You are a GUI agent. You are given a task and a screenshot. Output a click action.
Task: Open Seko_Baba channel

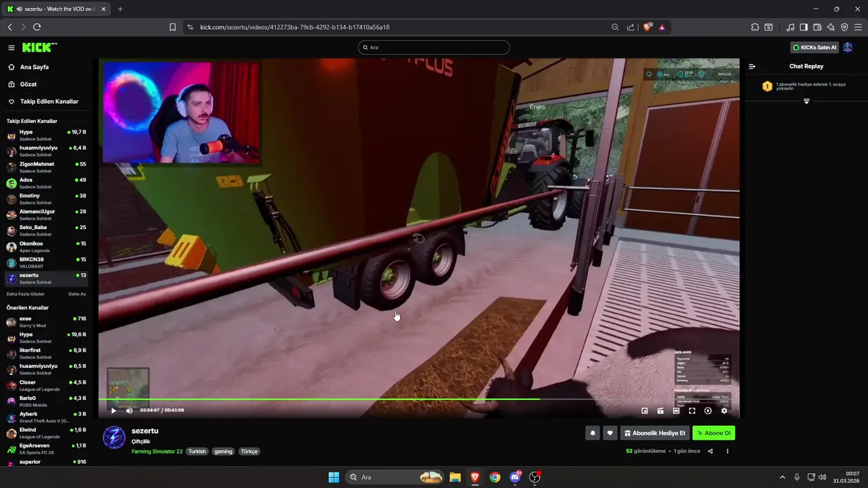[x=46, y=230]
